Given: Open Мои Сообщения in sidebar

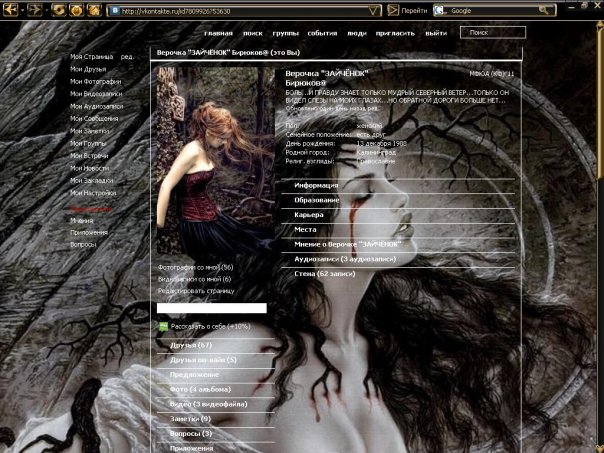Looking at the screenshot, I should click(x=94, y=118).
